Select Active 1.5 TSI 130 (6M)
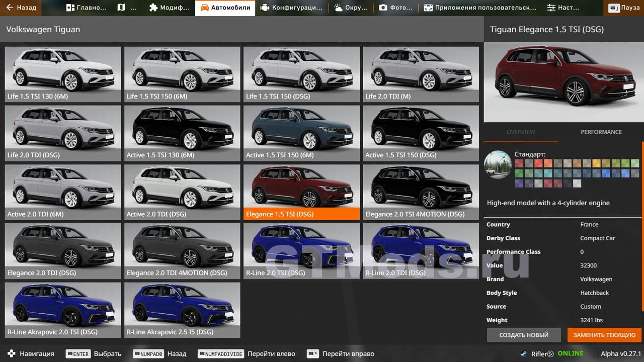The height and width of the screenshot is (362, 644). pos(182,133)
